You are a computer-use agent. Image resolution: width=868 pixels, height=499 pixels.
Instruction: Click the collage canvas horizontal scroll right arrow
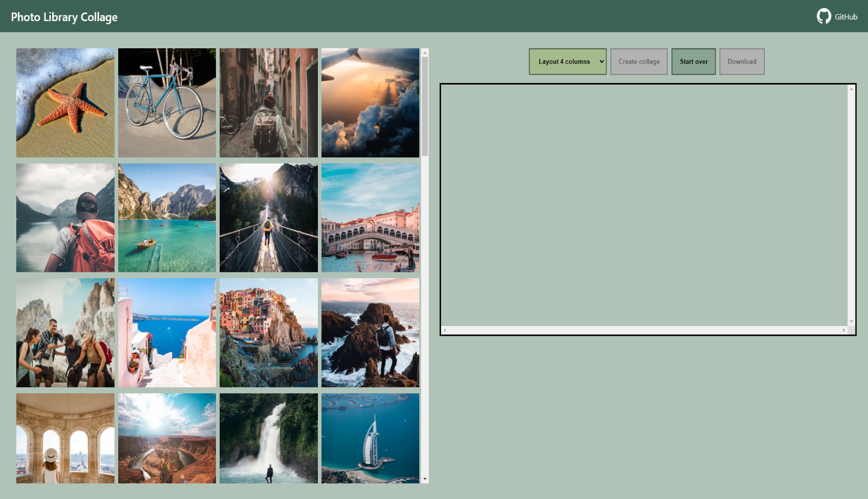click(844, 330)
